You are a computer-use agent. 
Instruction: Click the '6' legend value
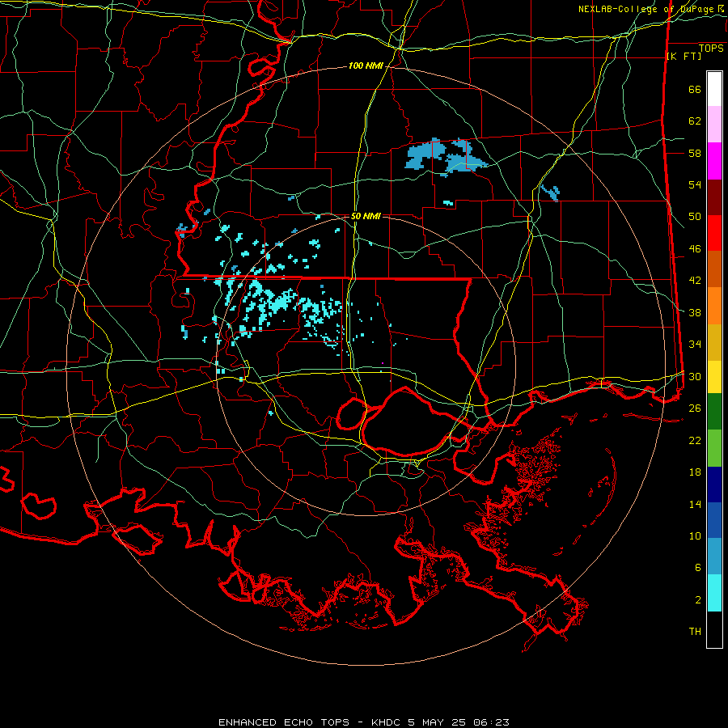[x=698, y=568]
